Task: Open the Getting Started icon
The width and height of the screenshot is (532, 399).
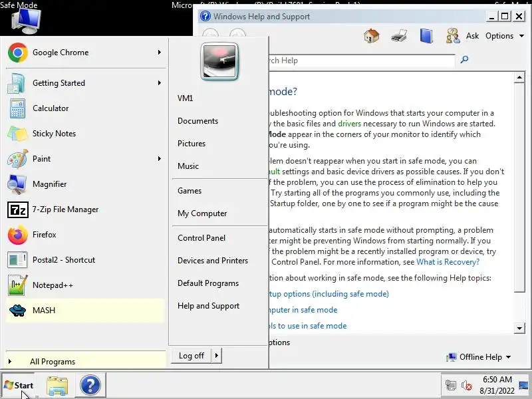Action: tap(16, 83)
